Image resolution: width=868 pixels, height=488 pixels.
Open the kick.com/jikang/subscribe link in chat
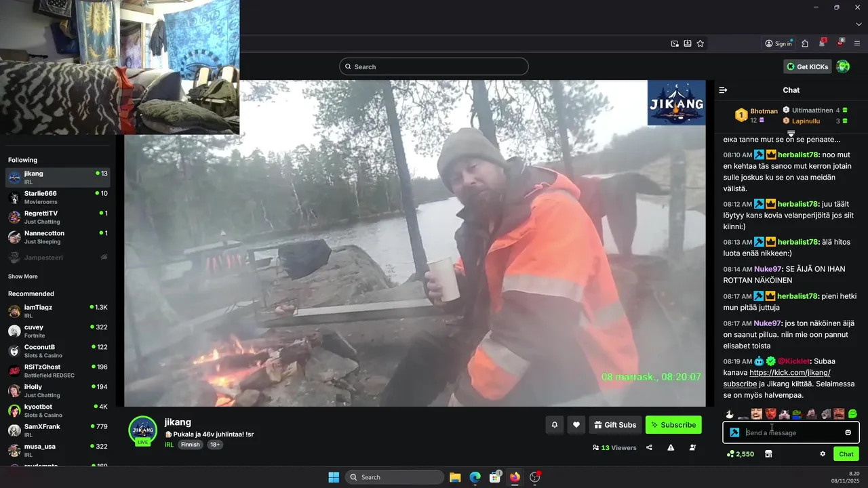point(776,378)
